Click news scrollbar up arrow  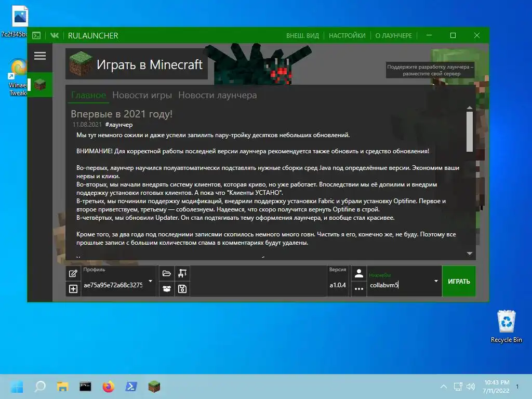(x=470, y=108)
